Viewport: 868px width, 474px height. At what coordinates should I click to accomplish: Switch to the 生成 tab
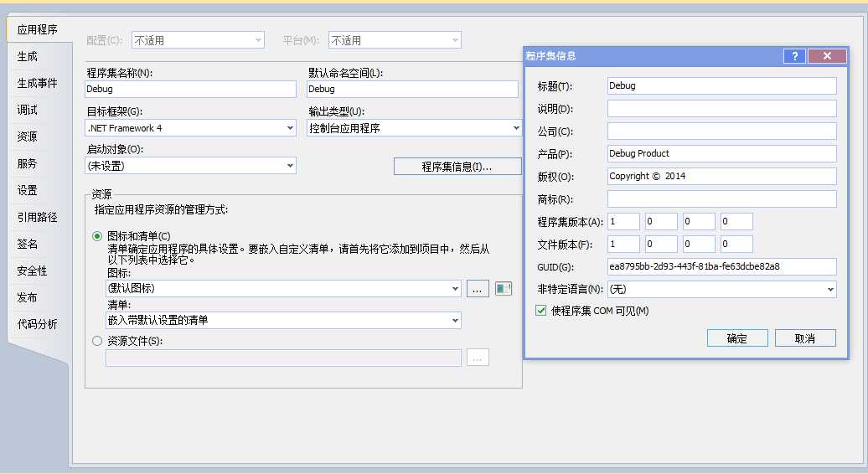pos(27,56)
